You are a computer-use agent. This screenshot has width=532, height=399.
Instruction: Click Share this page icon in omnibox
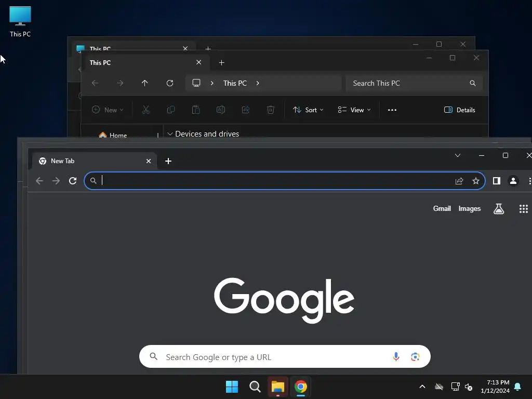(459, 181)
